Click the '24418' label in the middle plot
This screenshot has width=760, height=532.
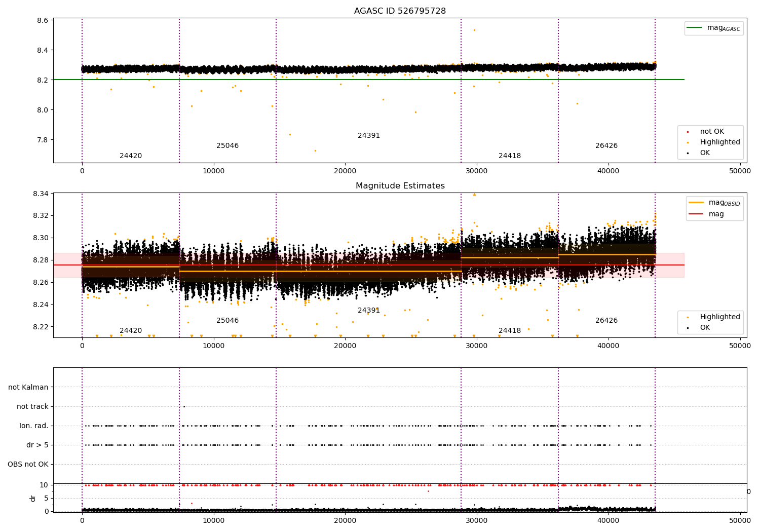[x=510, y=331]
